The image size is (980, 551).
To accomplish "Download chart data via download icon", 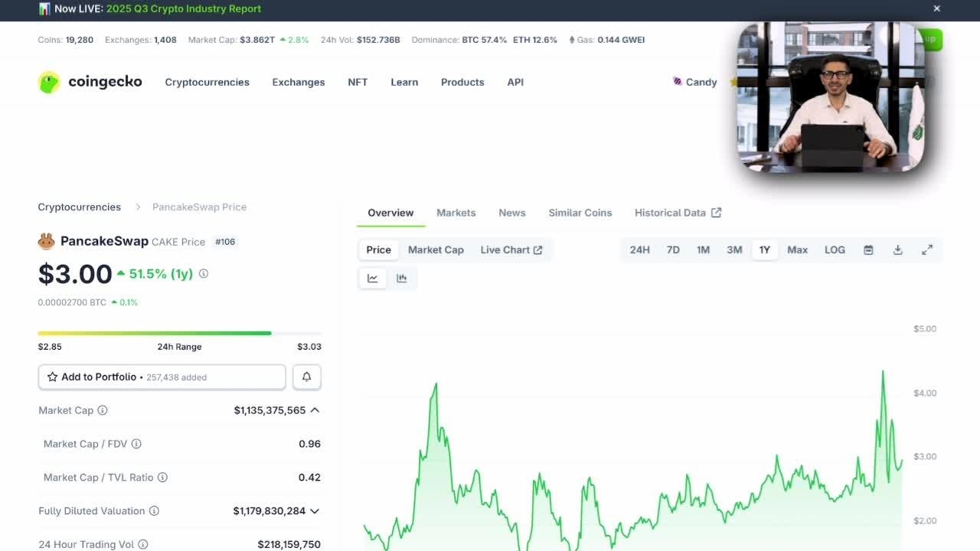I will 897,250.
